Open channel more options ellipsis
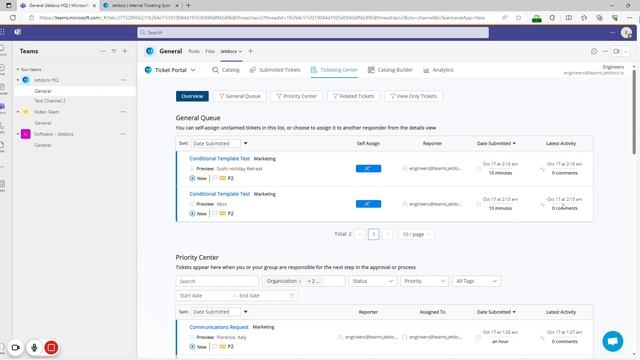 tap(605, 51)
